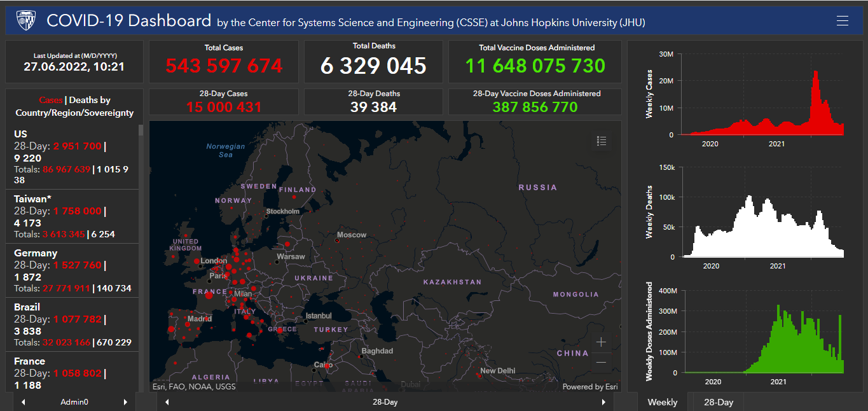Click left arrow beside Admin0
The image size is (868, 411).
pos(24,402)
